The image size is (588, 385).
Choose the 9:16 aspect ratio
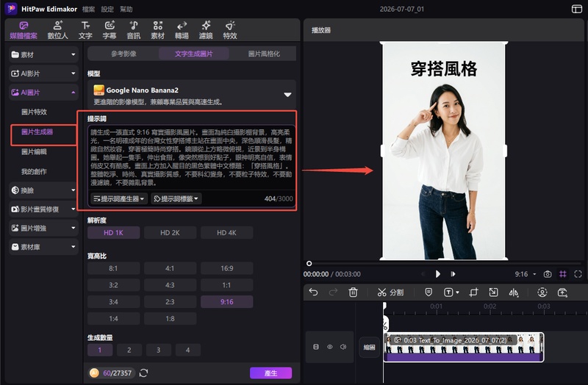point(226,302)
